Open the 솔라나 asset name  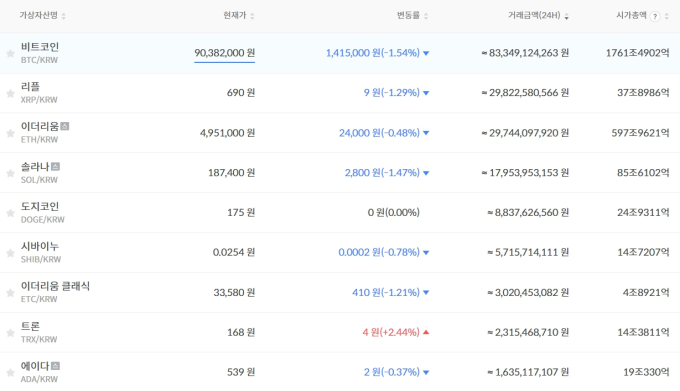tap(35, 167)
